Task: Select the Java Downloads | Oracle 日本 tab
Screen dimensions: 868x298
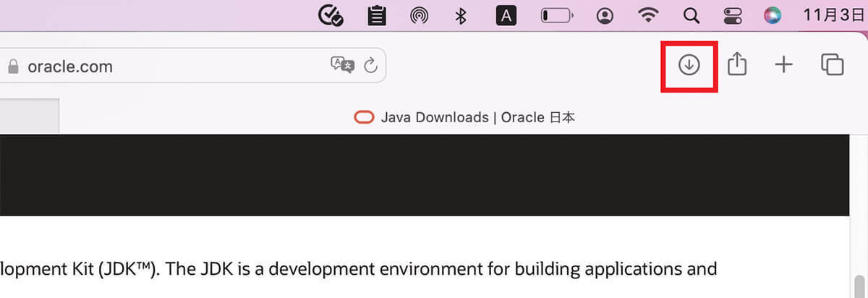Action: (x=464, y=117)
